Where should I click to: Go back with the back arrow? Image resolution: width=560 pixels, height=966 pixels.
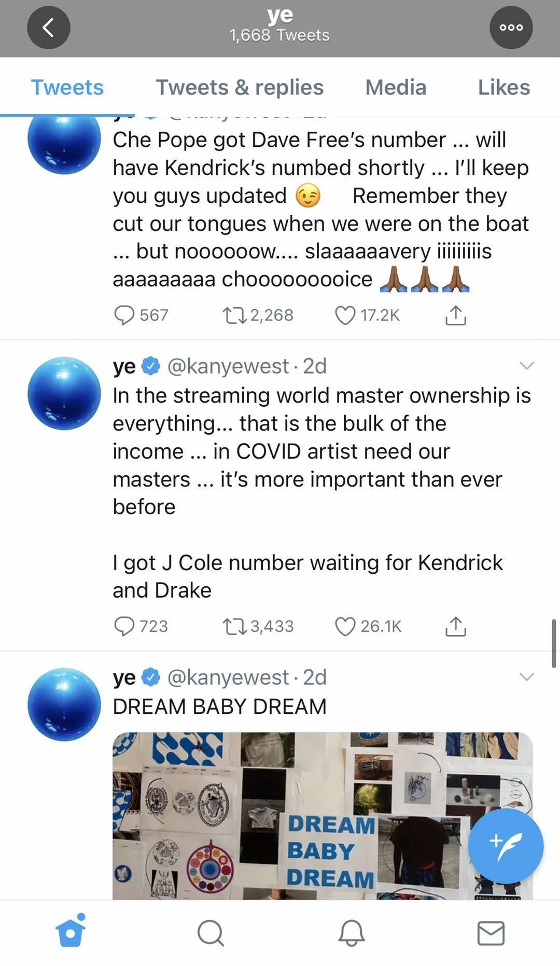pyautogui.click(x=48, y=28)
